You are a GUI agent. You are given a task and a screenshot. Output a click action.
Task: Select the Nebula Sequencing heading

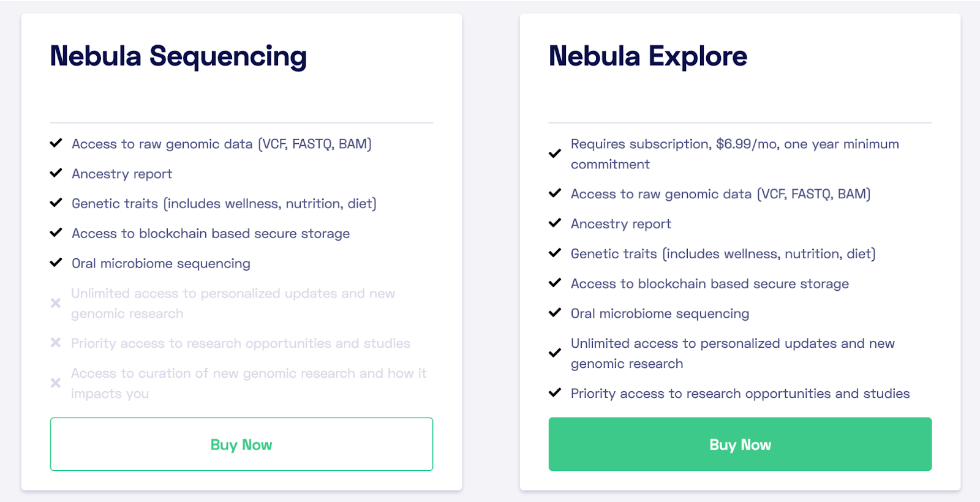point(178,56)
